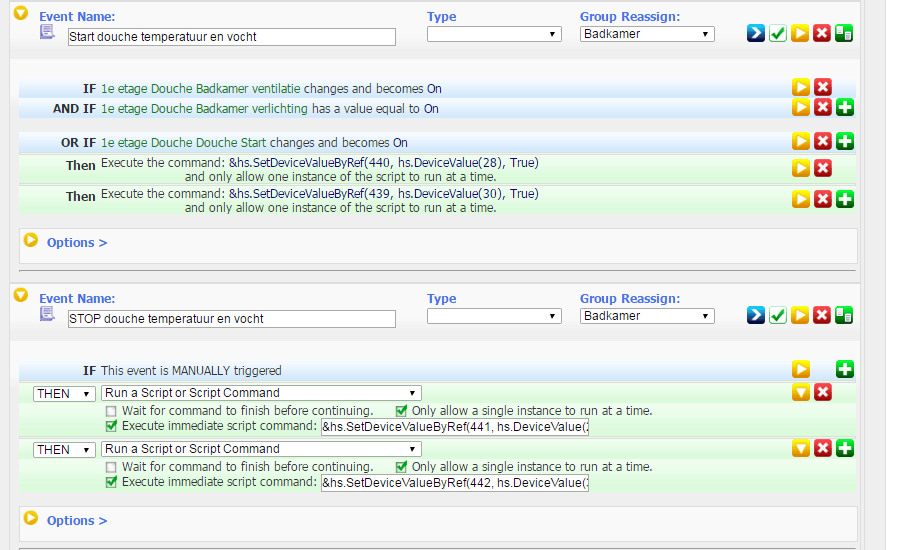Viewport: 908px width, 550px height.
Task: Click '1e etage Douche Douche Start' text
Action: click(184, 142)
